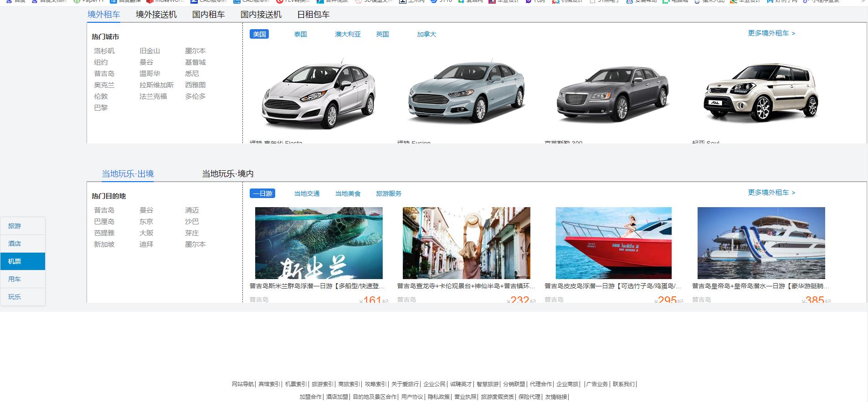Choose 泰国 country filter
The image size is (868, 402).
[301, 34]
